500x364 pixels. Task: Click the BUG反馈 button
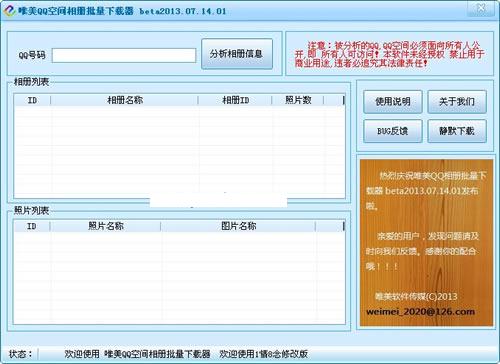click(393, 131)
